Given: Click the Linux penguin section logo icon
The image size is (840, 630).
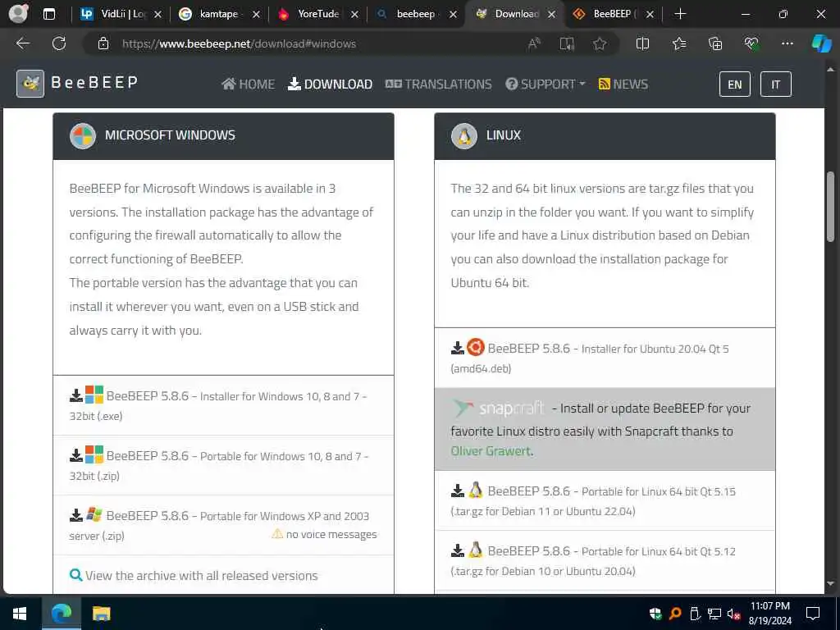Looking at the screenshot, I should coord(464,135).
